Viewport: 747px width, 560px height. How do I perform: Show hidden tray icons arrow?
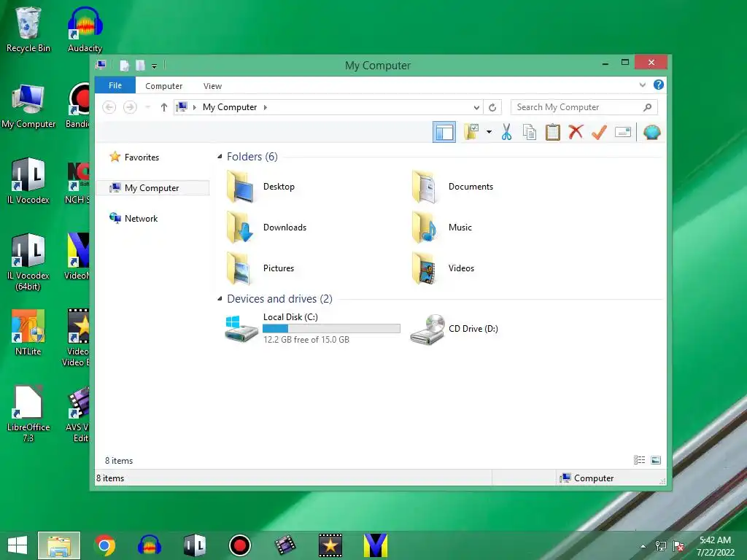[643, 546]
